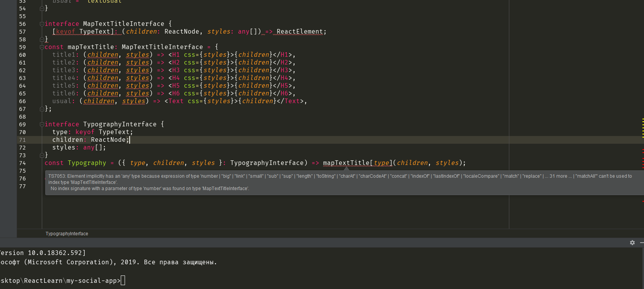Click line number 57 in the gutter
644x289 pixels.
pyautogui.click(x=22, y=32)
